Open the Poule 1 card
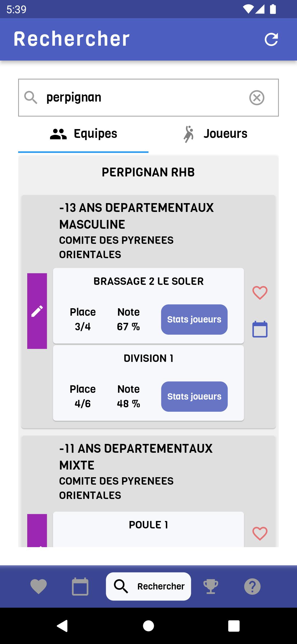The height and width of the screenshot is (644, 297). (x=148, y=529)
